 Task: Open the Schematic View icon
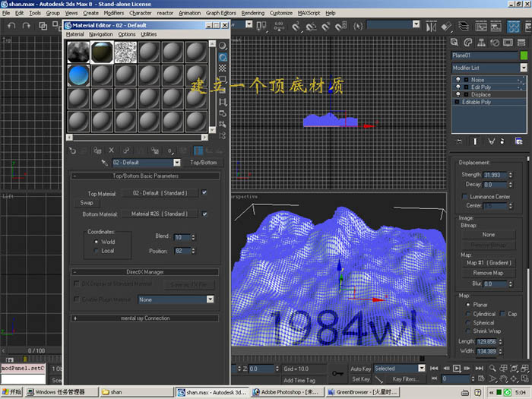[496, 27]
